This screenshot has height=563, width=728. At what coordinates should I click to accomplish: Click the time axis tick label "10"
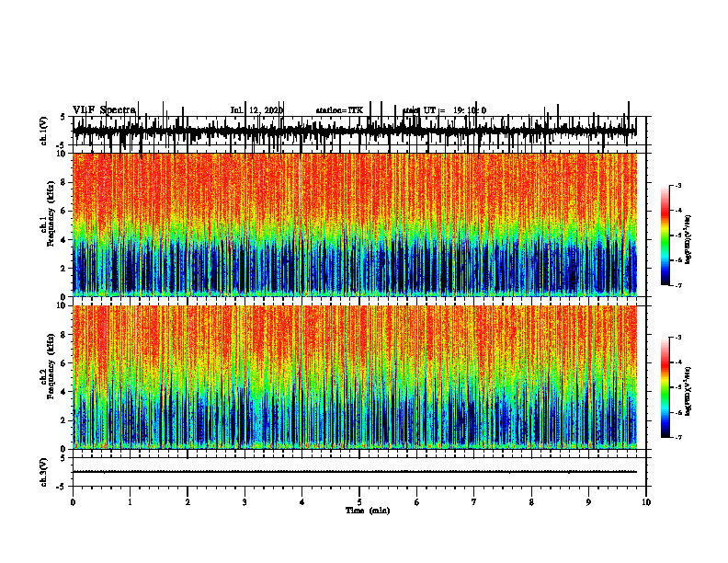coord(646,502)
